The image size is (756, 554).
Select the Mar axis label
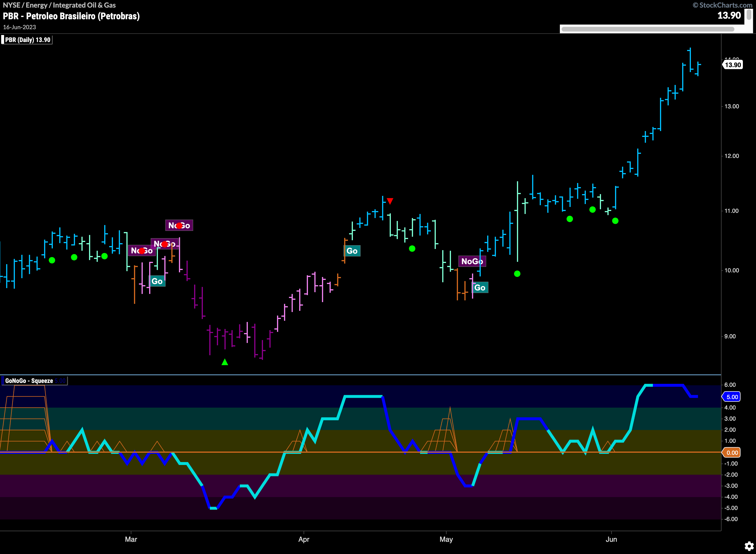(x=131, y=539)
